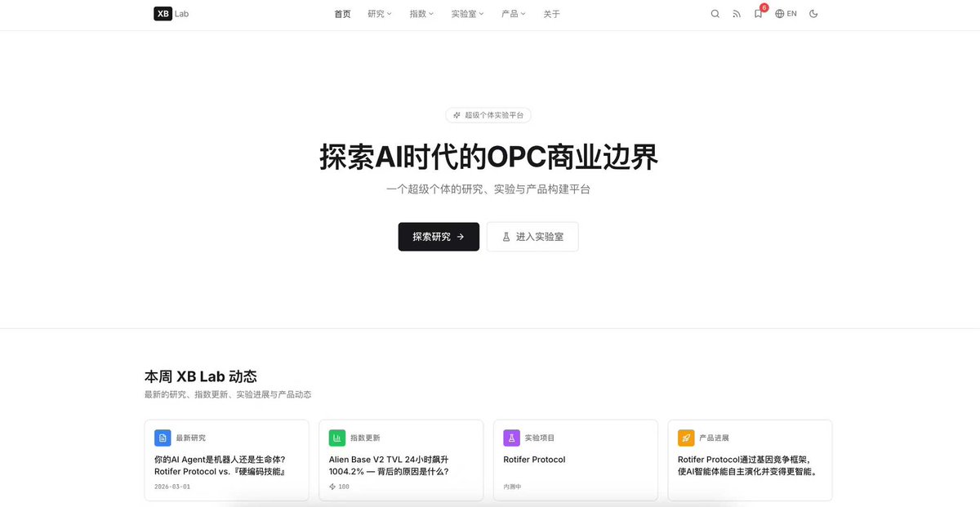Go to 首页 nav item

[343, 14]
